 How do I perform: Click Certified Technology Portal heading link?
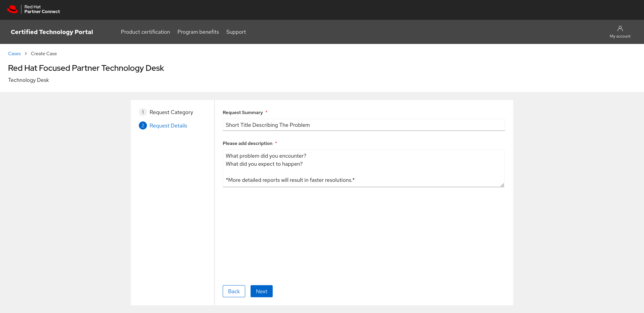click(51, 32)
